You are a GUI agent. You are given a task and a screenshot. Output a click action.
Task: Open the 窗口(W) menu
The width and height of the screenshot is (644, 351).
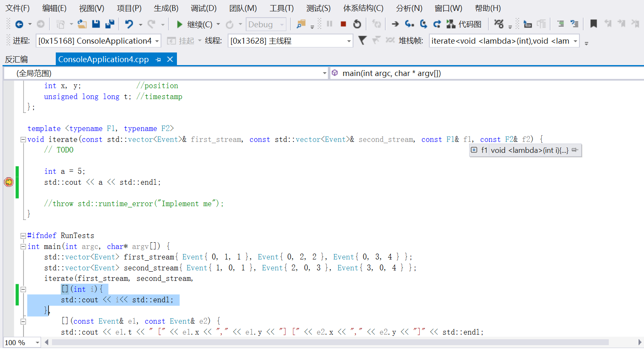click(x=448, y=8)
